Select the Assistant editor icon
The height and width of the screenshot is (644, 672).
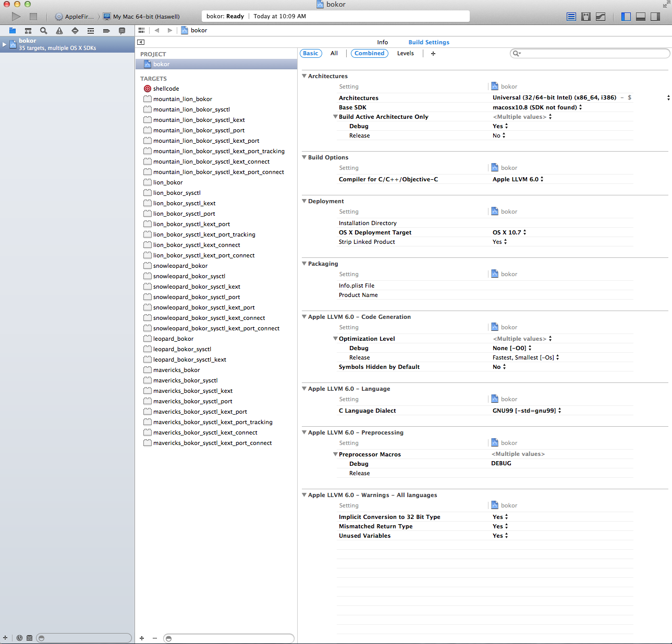point(586,17)
